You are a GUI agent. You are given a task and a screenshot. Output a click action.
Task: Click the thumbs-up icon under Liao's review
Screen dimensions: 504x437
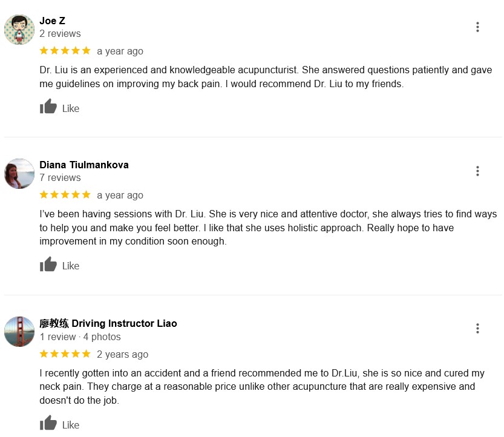48,422
